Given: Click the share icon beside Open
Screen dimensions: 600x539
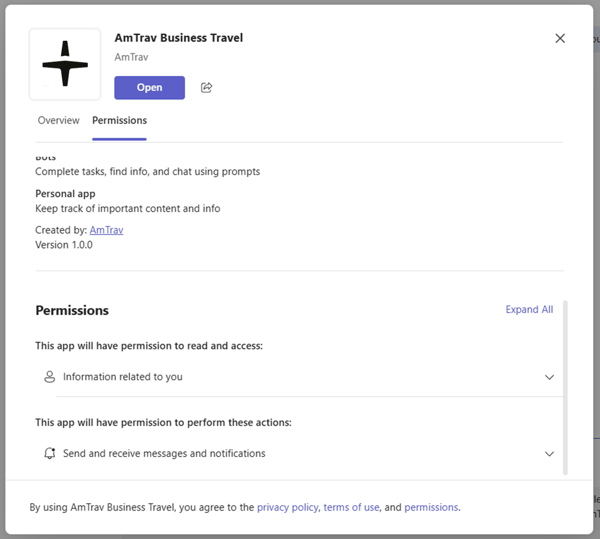Looking at the screenshot, I should pyautogui.click(x=207, y=88).
